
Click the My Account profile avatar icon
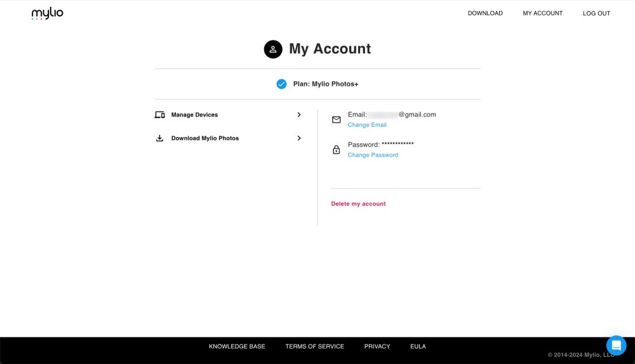point(273,49)
